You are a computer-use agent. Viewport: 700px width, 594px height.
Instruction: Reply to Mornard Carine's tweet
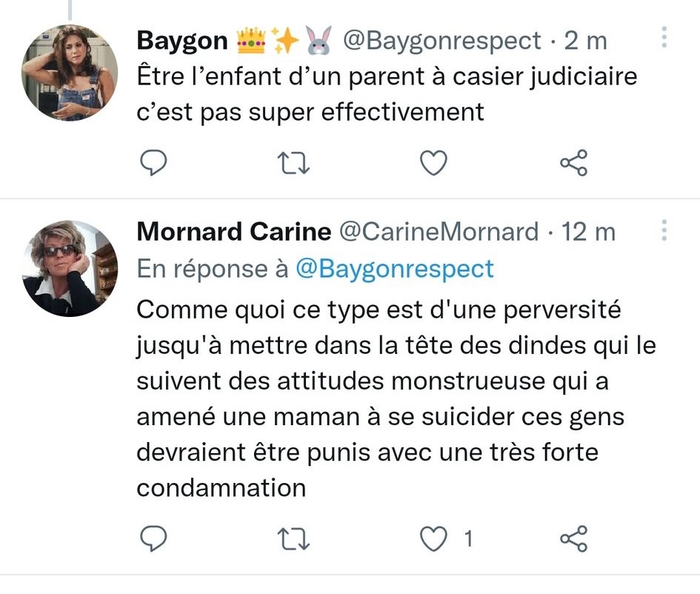pos(154,539)
